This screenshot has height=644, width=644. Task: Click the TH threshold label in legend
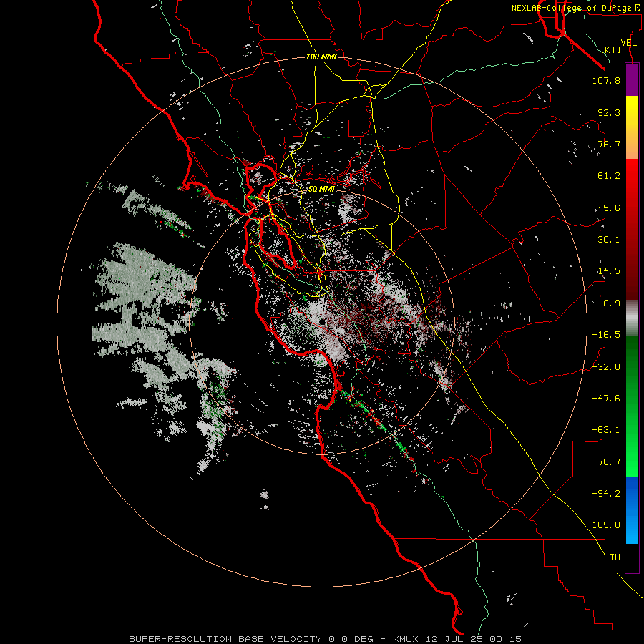pos(615,557)
